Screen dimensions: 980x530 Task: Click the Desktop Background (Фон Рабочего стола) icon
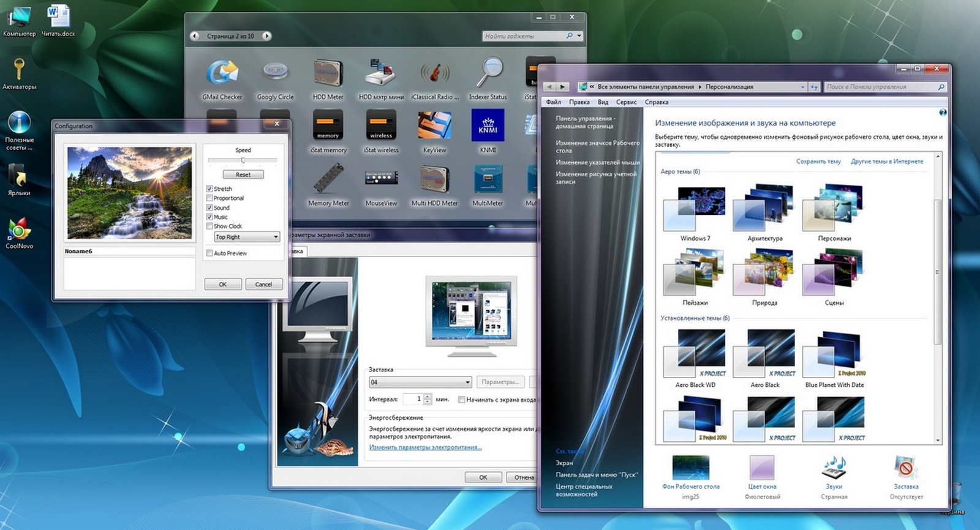coord(690,468)
